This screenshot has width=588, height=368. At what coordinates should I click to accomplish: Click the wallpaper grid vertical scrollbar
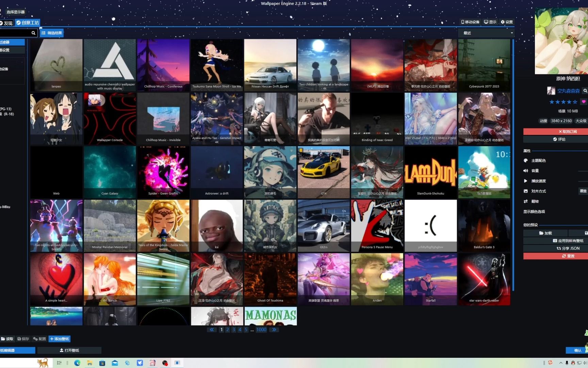513,165
